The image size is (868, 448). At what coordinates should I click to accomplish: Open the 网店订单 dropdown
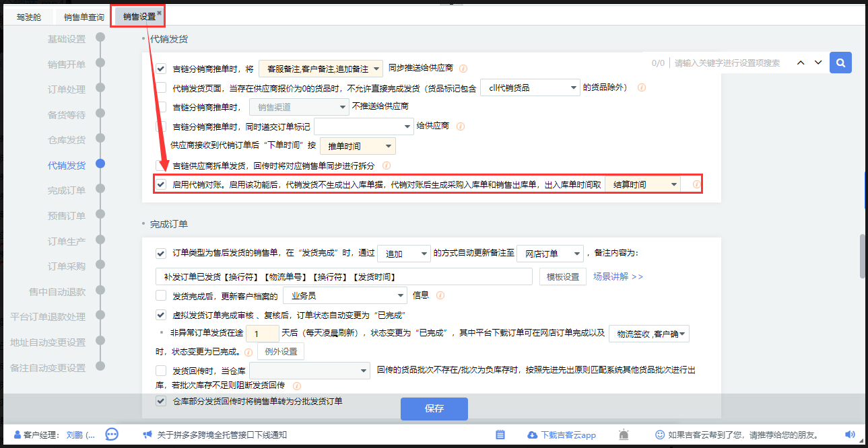pyautogui.click(x=549, y=254)
